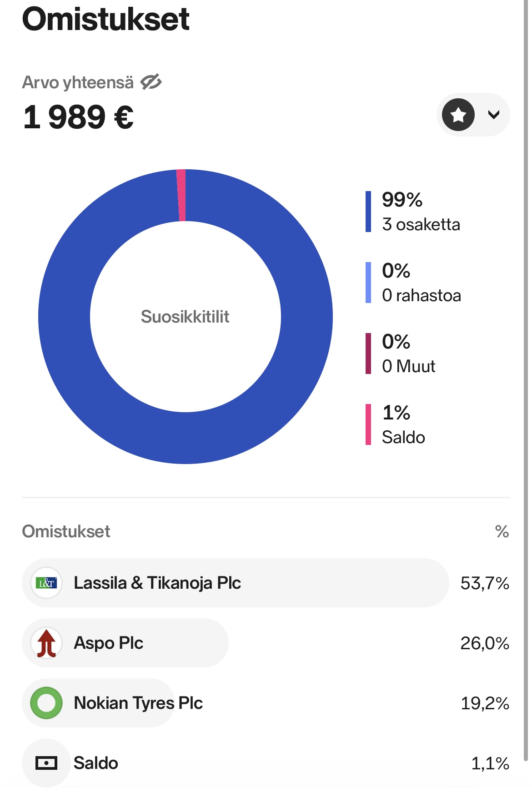
Task: Click the pink Saldo legend swatch
Action: pyautogui.click(x=368, y=424)
